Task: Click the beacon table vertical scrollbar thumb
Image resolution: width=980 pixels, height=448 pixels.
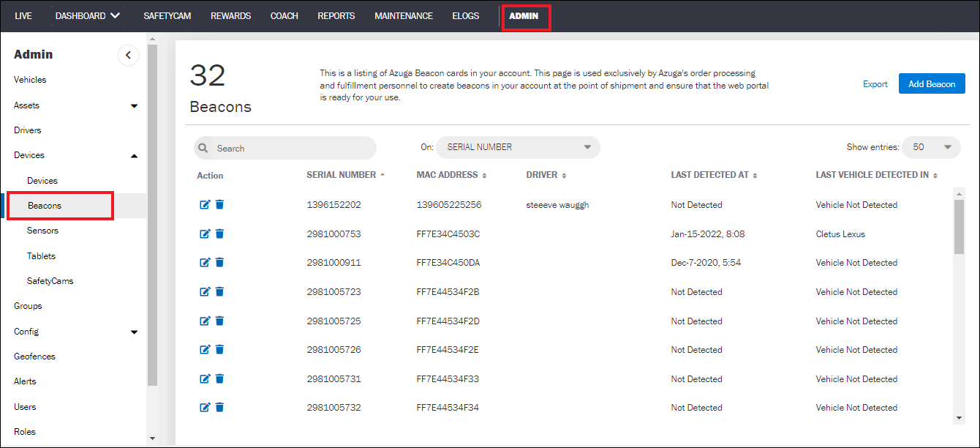Action: click(x=960, y=226)
